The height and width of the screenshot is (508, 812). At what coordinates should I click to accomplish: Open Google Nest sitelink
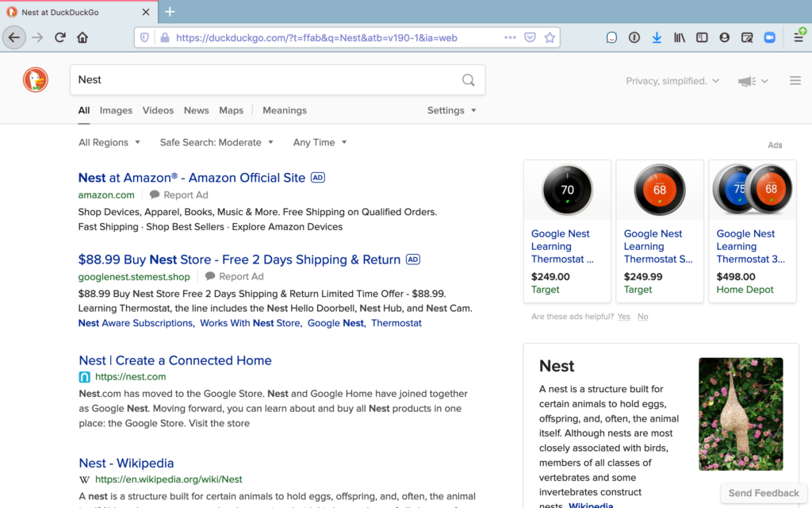[336, 323]
